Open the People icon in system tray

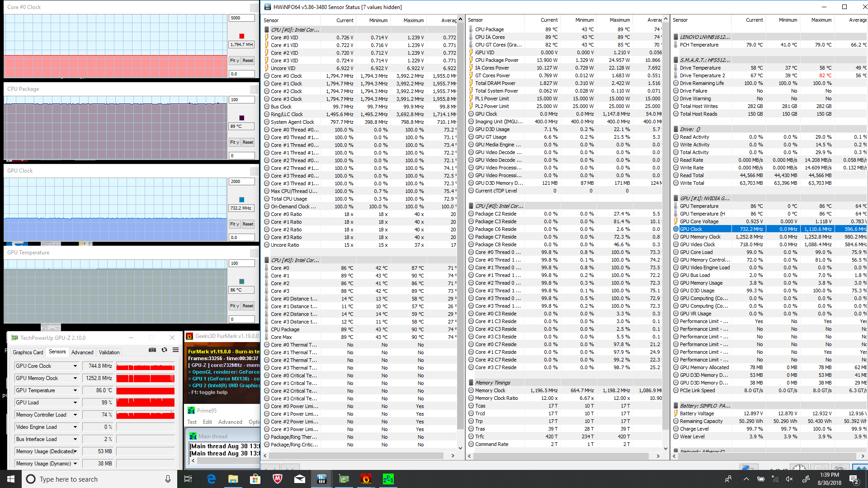point(728,479)
